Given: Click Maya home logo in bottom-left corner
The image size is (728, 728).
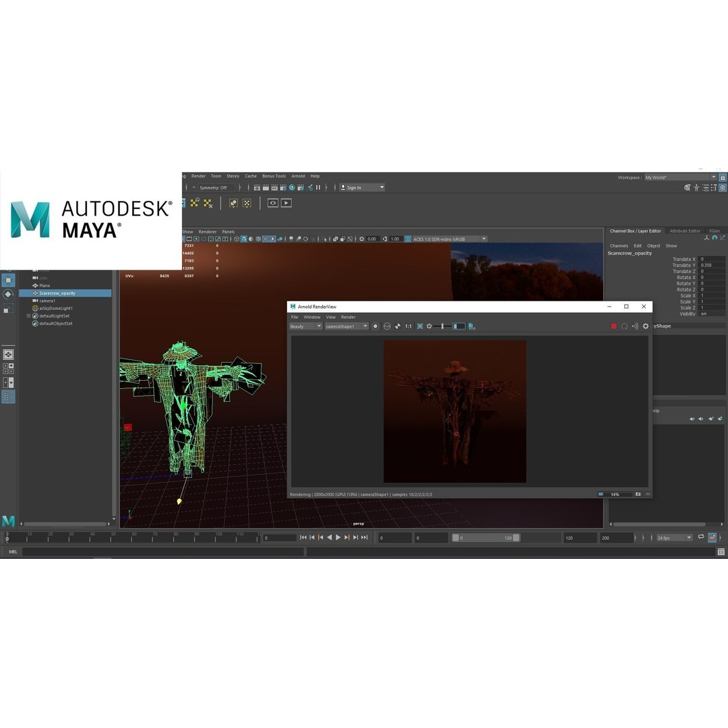Looking at the screenshot, I should [x=8, y=521].
